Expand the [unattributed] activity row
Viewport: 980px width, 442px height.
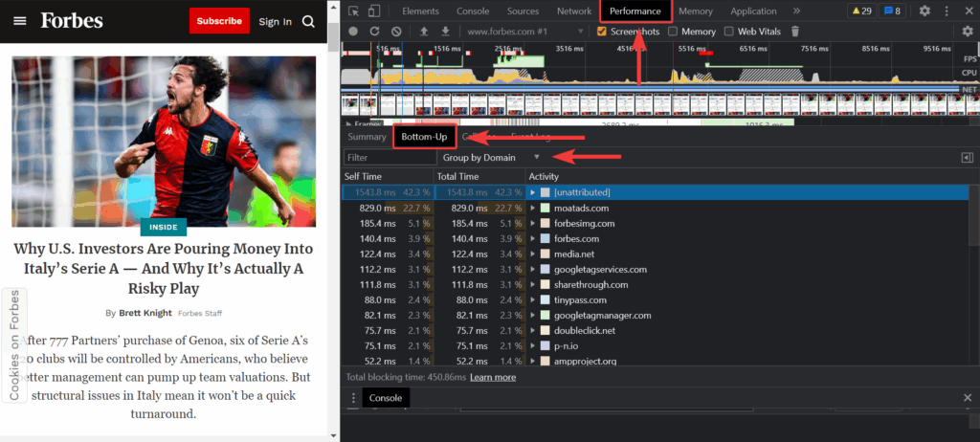[x=533, y=192]
